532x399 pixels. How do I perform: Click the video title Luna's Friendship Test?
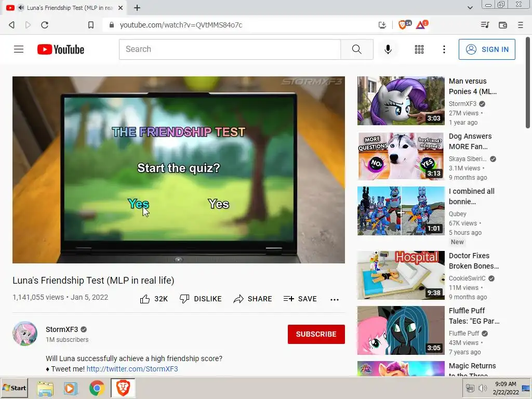94,281
